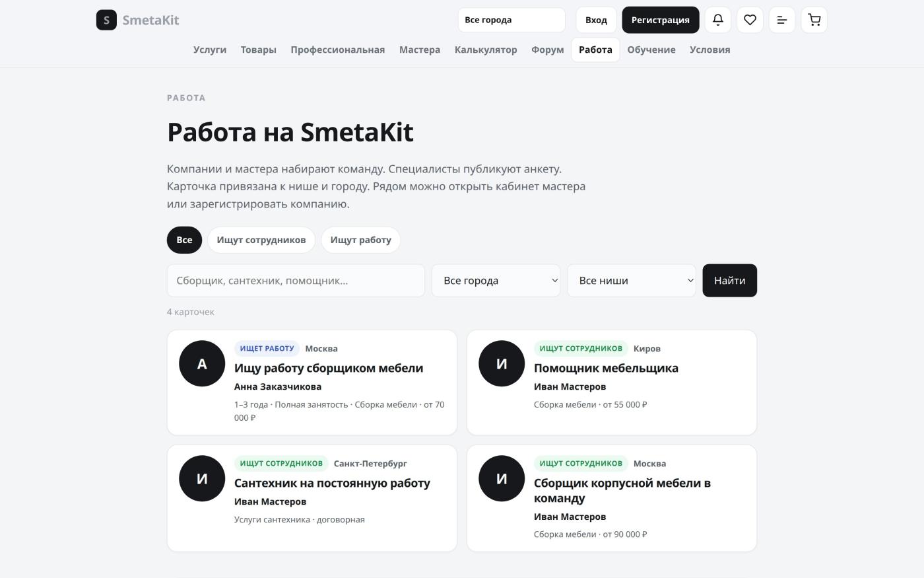Click avatar on Сантехник на постоянную работу card
Screen dimensions: 924x578
coord(202,478)
